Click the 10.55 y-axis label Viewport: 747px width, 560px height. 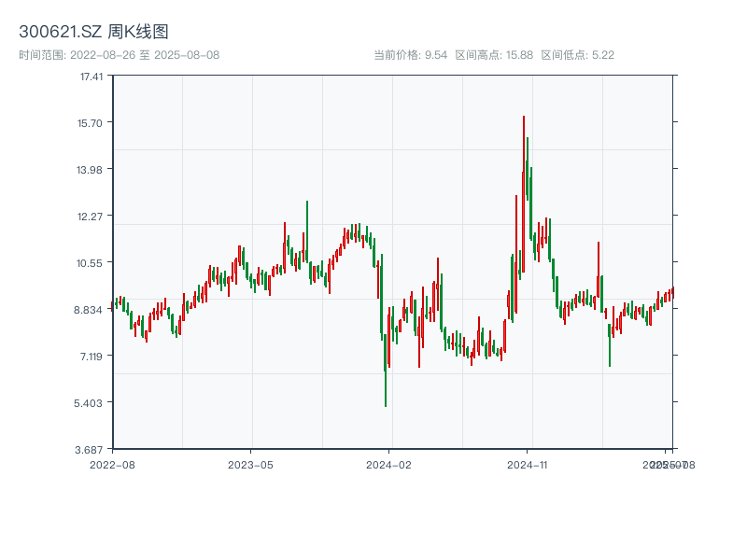[x=91, y=262]
